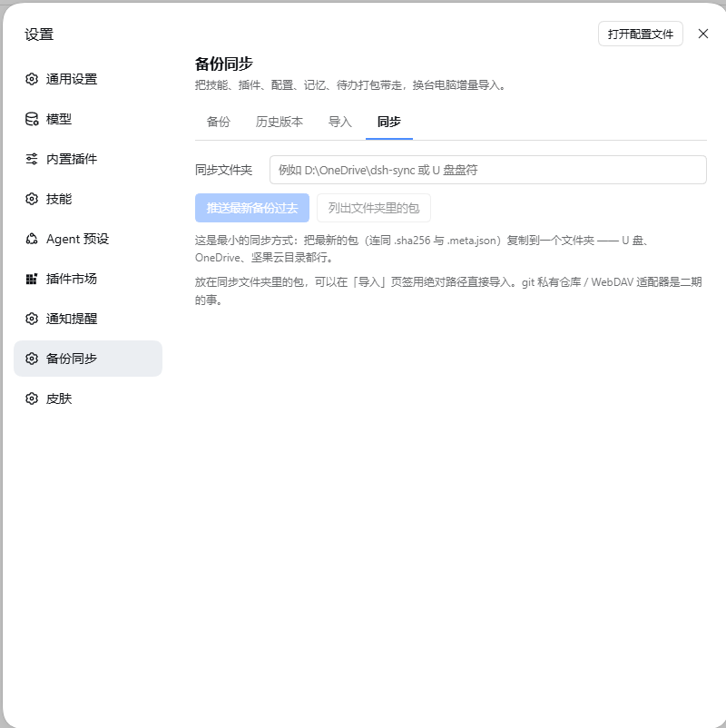Open 内置插件 settings page

[88, 159]
